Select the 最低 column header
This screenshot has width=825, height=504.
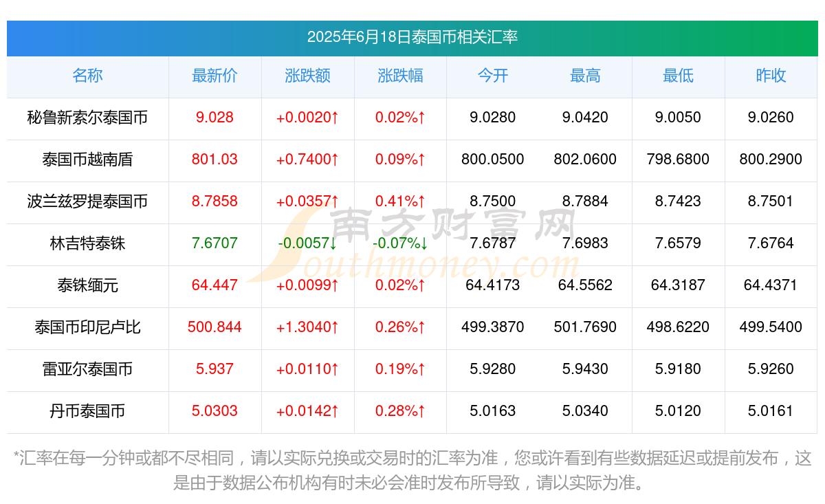tap(678, 76)
